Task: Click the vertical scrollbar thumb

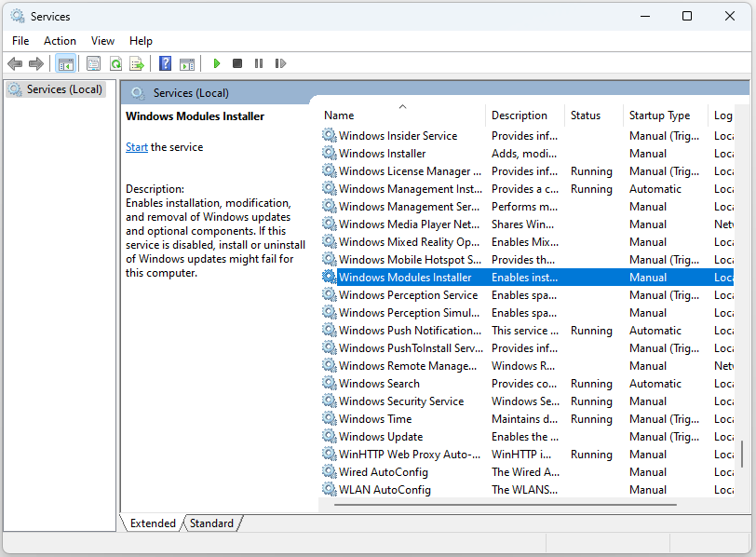Action: [742, 454]
